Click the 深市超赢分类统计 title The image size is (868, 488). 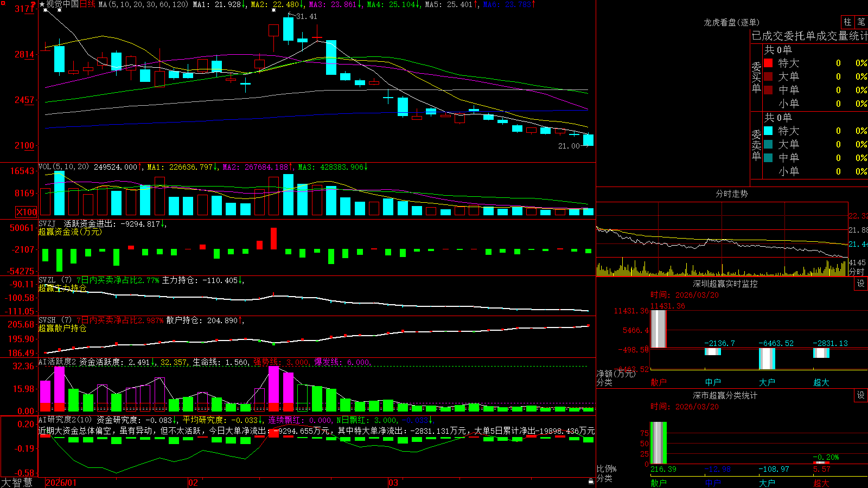pos(725,395)
